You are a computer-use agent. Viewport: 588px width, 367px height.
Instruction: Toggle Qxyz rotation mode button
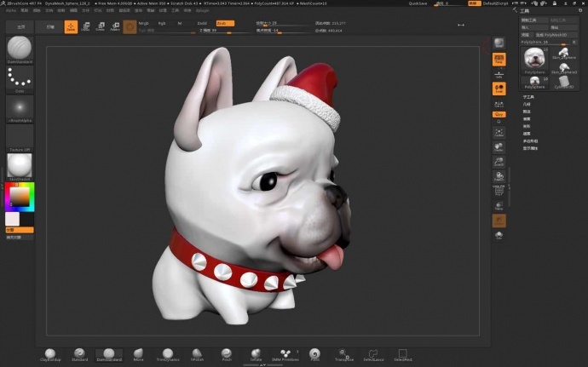499,114
